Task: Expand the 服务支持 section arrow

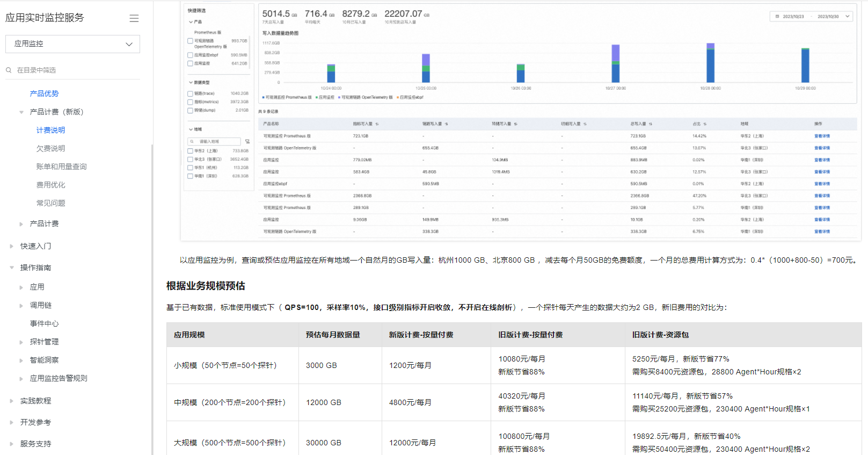Action: coord(12,444)
